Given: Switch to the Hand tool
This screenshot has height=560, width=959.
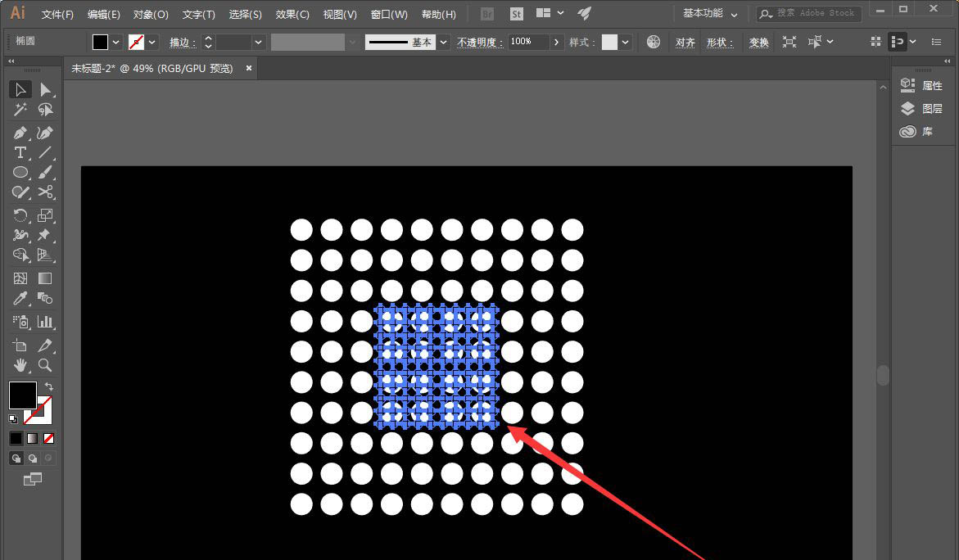Looking at the screenshot, I should click(x=20, y=365).
